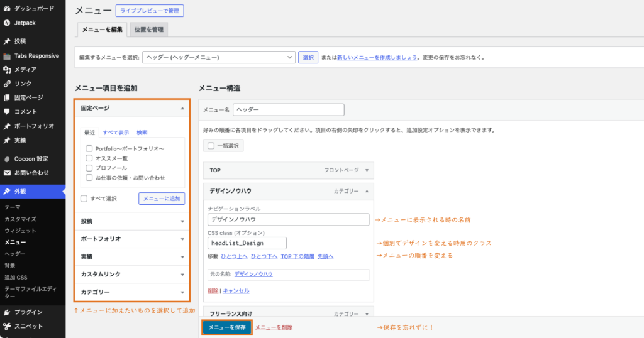
Task: Check the オススメ一覧 page checkbox
Action: click(x=89, y=158)
